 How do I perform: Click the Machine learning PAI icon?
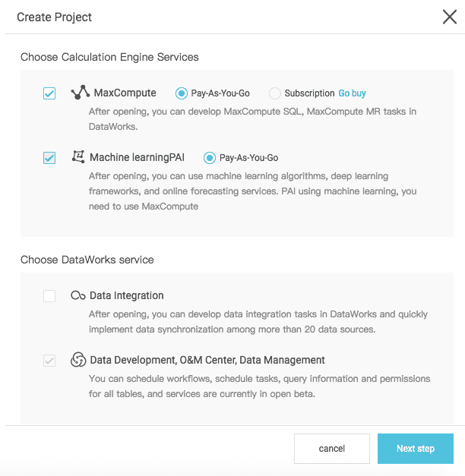tap(77, 157)
